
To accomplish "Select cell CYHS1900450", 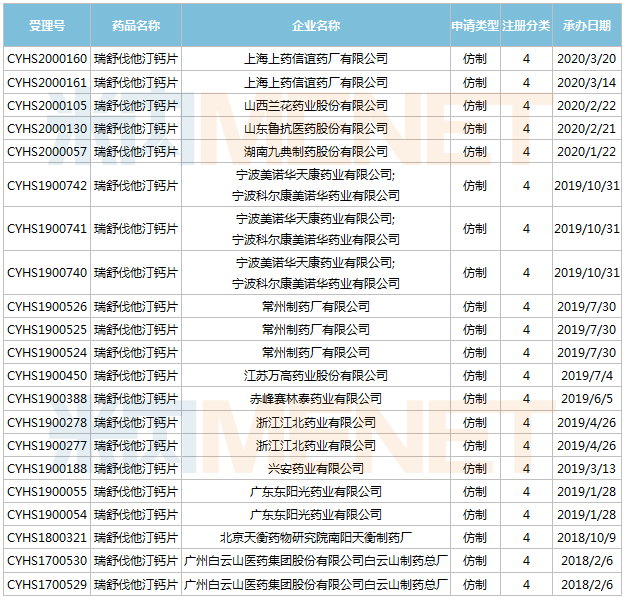I will tap(47, 375).
